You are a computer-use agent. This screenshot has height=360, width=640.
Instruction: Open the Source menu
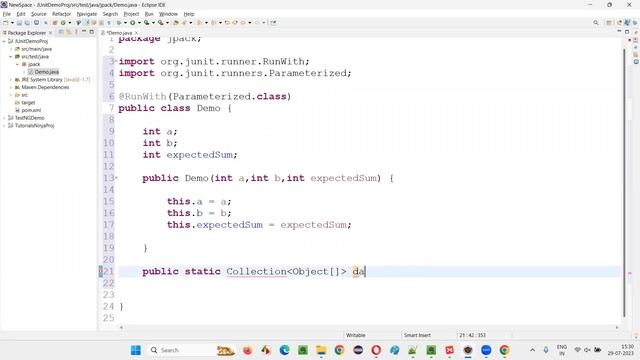pyautogui.click(x=39, y=14)
